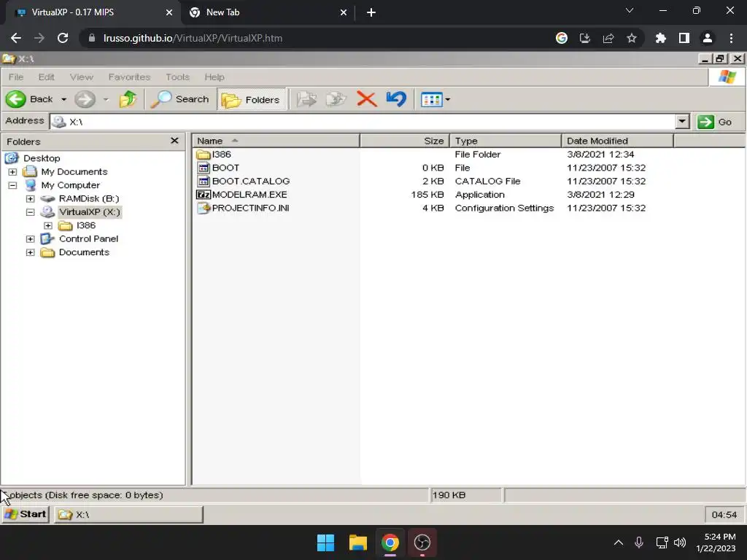Switch to the New Tab browser tab
The width and height of the screenshot is (747, 560).
click(x=267, y=12)
